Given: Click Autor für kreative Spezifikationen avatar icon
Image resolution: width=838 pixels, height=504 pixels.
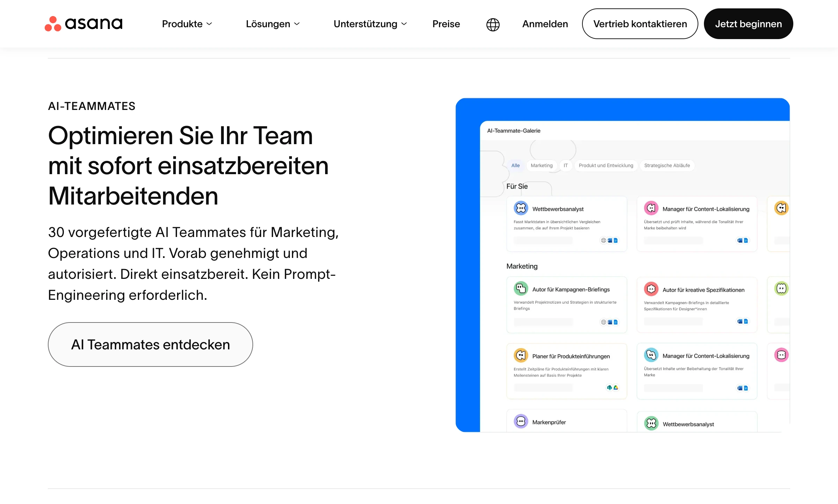Looking at the screenshot, I should coord(651,289).
